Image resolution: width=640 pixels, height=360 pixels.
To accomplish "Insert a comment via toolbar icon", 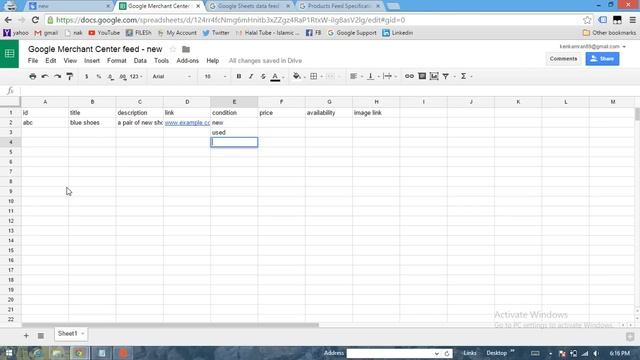I will [422, 76].
